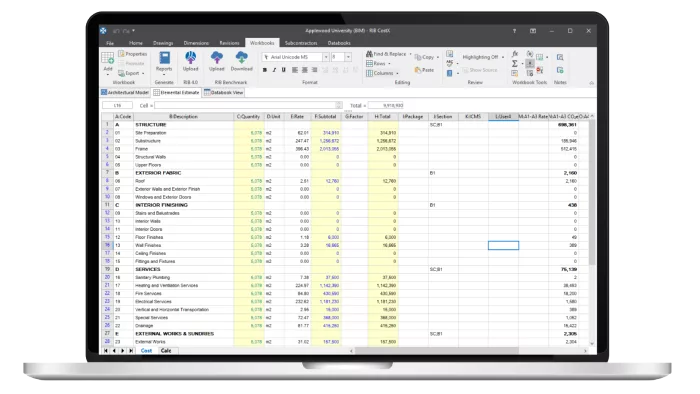Switch to the Drawings ribbon tab
The image size is (700, 394).
tap(163, 43)
